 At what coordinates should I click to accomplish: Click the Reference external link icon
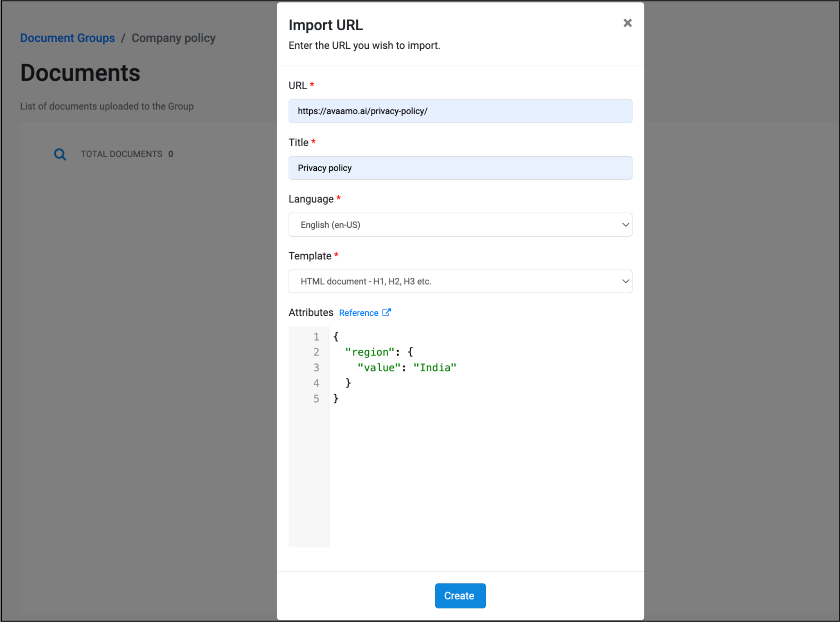386,312
